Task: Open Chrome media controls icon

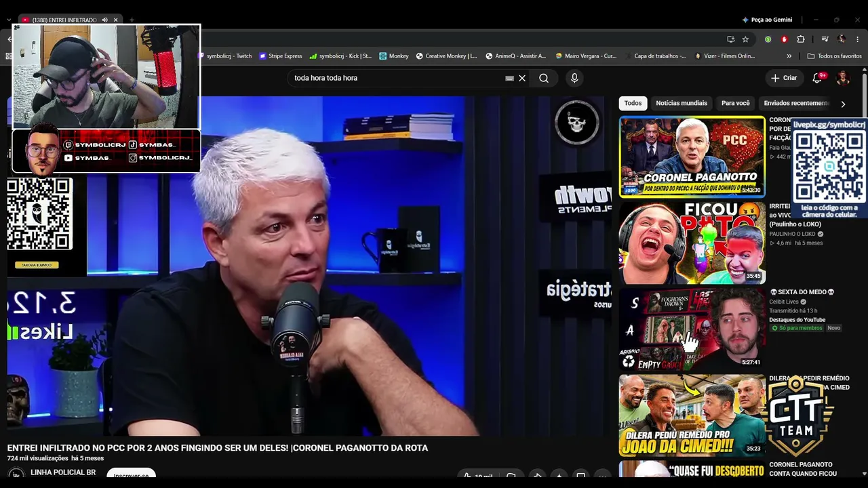Action: (x=825, y=39)
